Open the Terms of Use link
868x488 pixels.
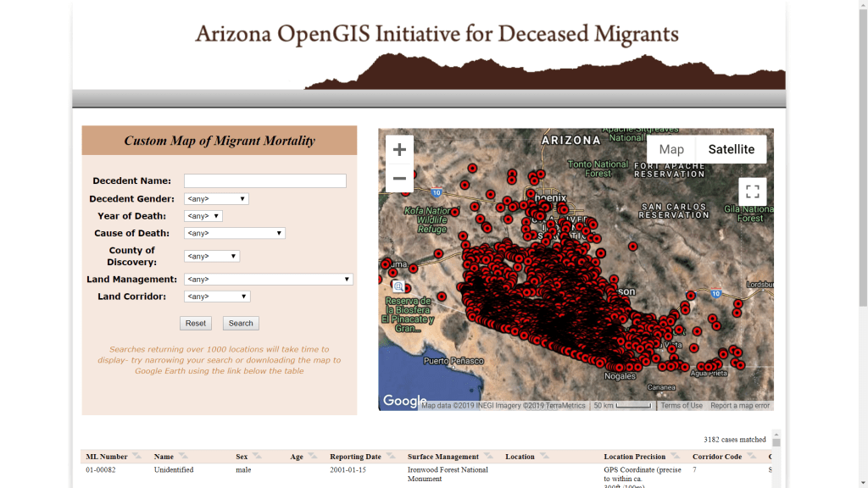coord(682,406)
